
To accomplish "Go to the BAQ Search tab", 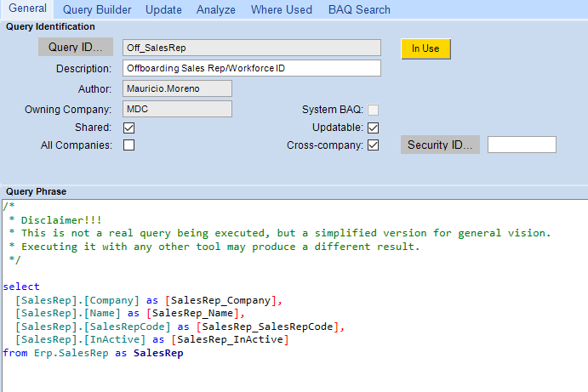I will [359, 9].
